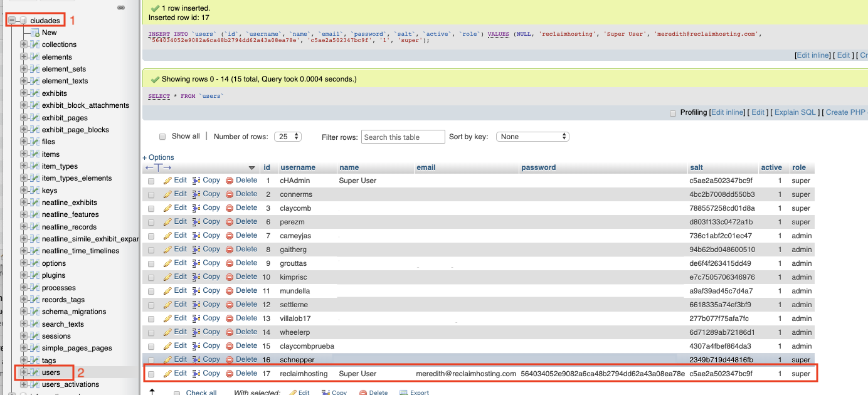The height and width of the screenshot is (395, 868).
Task: Click the Copy icon for villalob17 row
Action: pos(196,318)
